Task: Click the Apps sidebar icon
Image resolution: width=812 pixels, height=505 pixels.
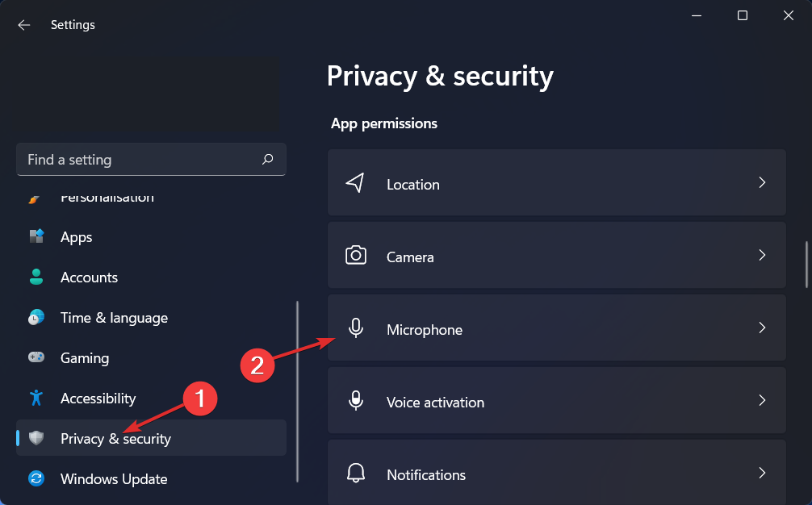Action: click(36, 237)
